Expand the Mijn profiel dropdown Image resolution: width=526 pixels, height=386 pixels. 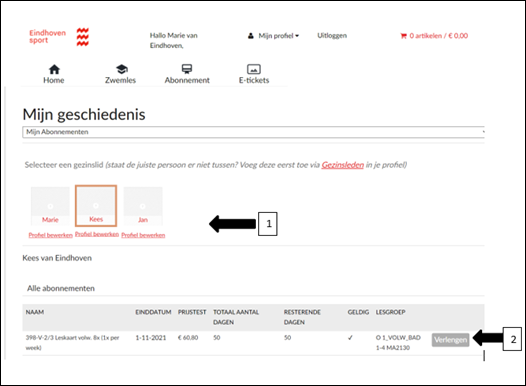click(x=278, y=36)
